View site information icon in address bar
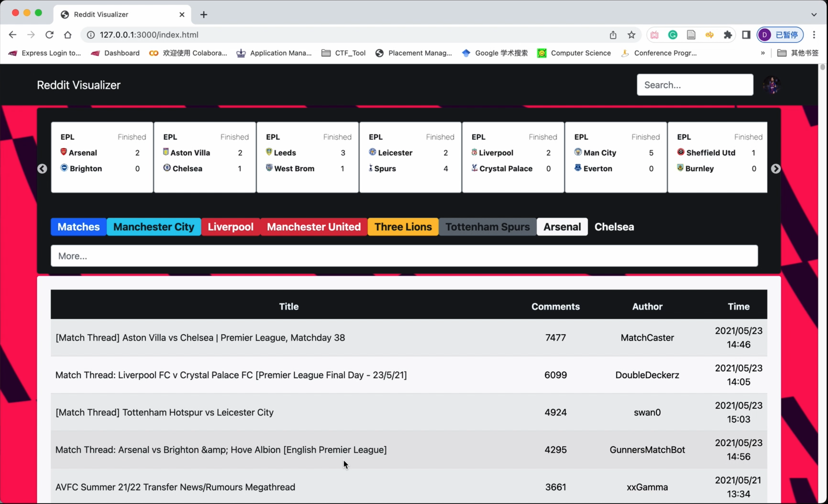 (91, 34)
